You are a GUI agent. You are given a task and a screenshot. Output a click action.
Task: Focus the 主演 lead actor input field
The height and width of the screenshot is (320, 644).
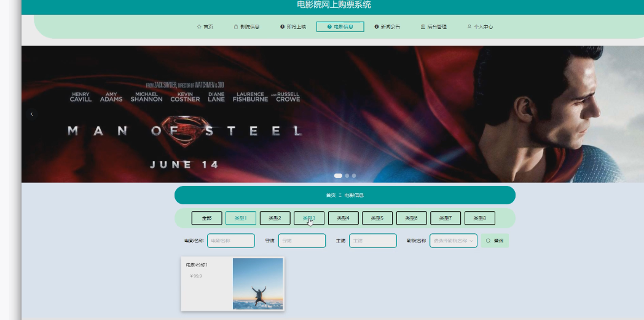pos(373,241)
